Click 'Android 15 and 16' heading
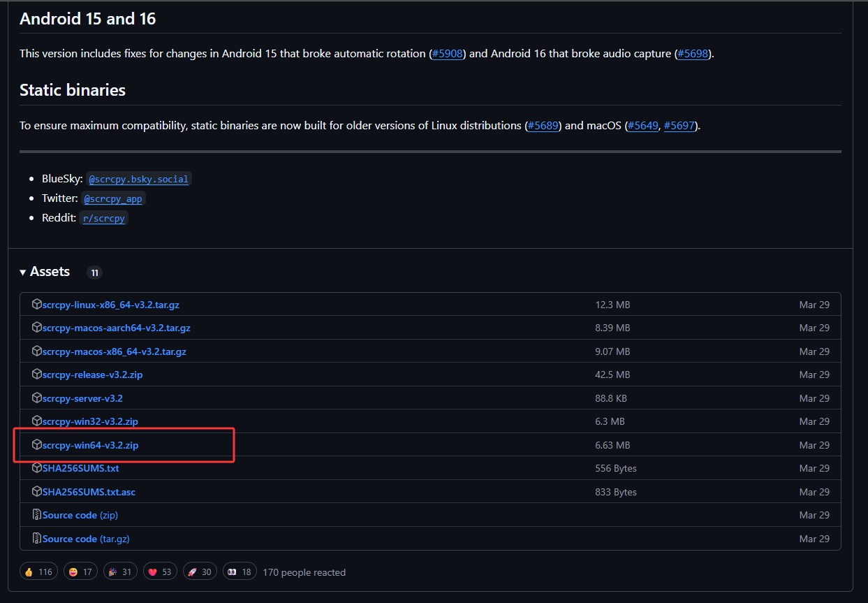868x603 pixels. 88,19
